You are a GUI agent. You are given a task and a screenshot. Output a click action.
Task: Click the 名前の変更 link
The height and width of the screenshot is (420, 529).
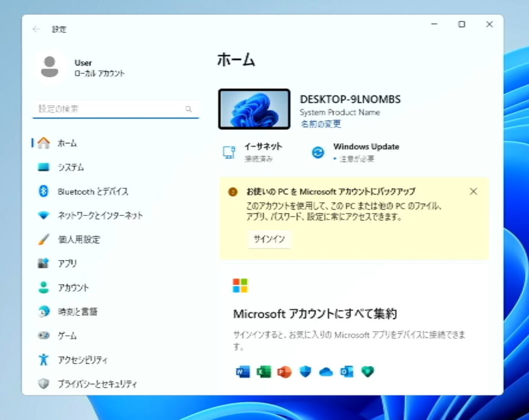(320, 125)
